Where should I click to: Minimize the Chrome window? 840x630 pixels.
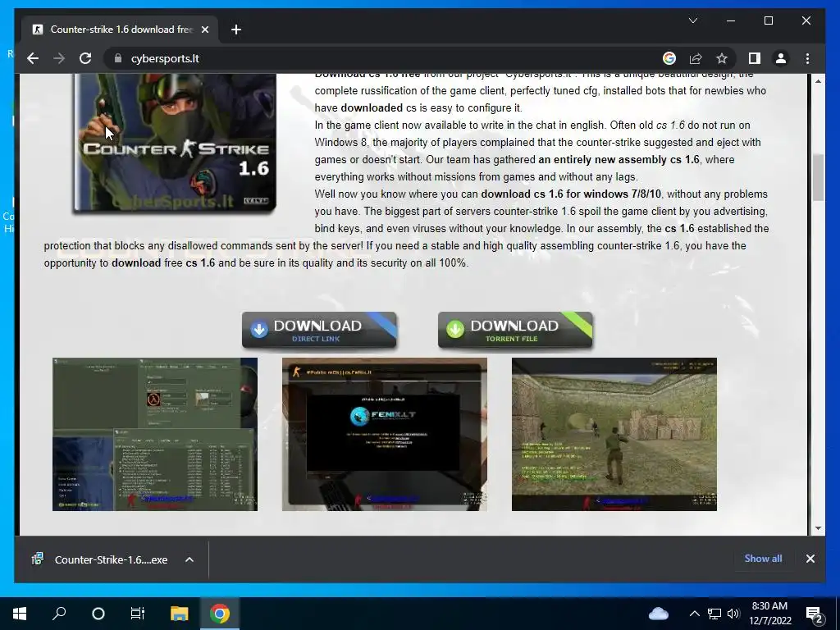[x=731, y=21]
